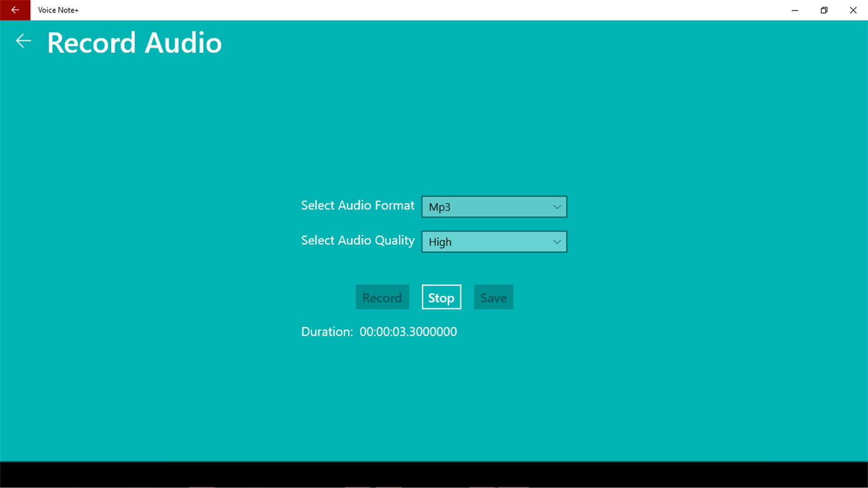This screenshot has width=868, height=488.
Task: Click the Duration timestamp text
Action: click(x=408, y=331)
